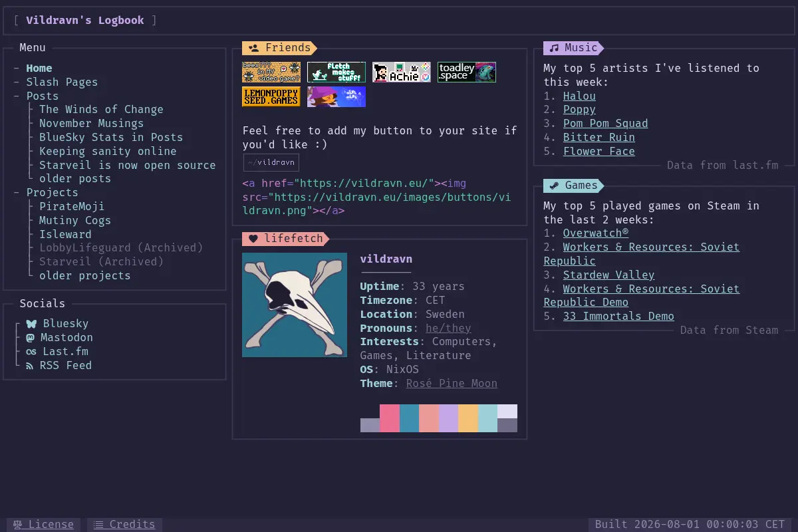
Task: View older posts
Action: [x=75, y=178]
